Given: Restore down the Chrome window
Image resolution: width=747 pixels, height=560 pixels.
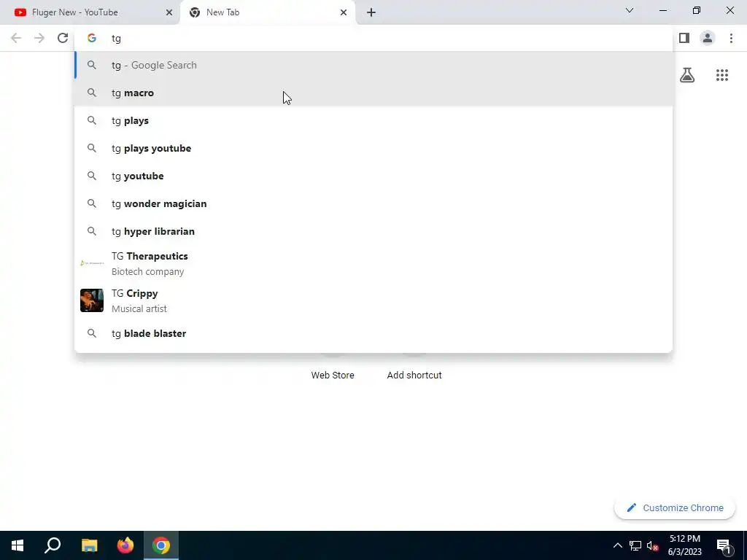Looking at the screenshot, I should [x=697, y=10].
